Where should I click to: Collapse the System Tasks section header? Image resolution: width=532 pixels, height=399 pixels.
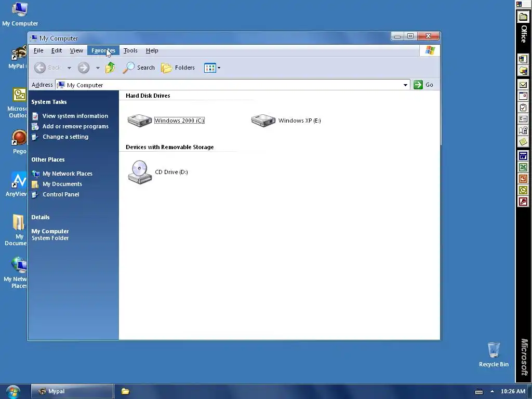click(49, 102)
